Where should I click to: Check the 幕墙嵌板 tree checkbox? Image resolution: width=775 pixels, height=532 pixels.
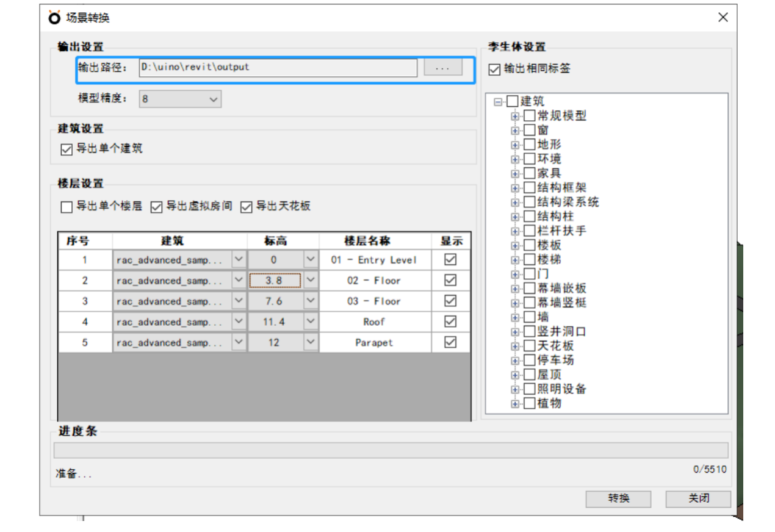click(x=530, y=289)
